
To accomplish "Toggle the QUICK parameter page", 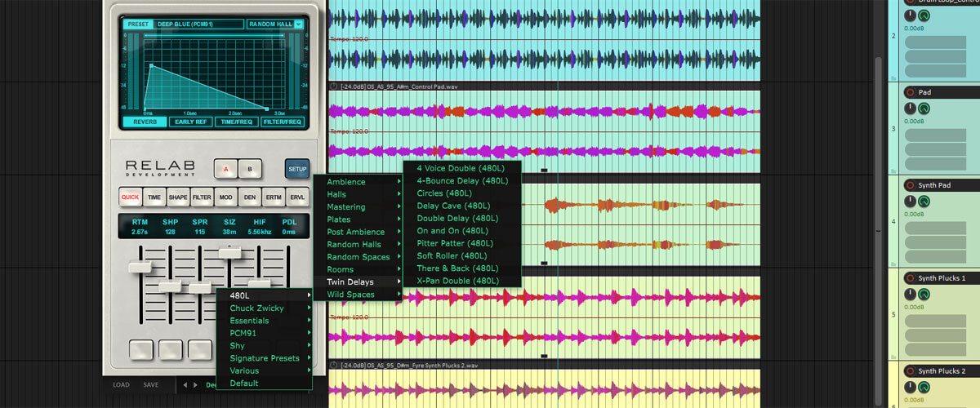I will coord(130,197).
